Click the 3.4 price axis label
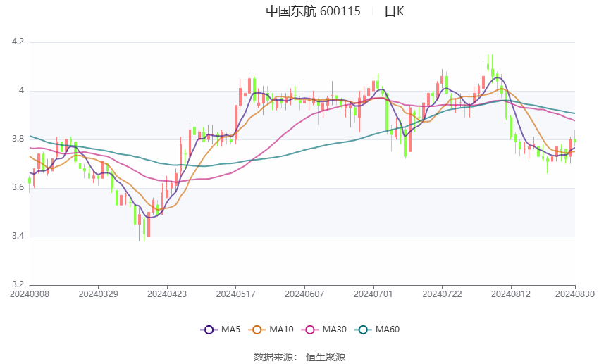This screenshot has height=364, width=599. 18,237
